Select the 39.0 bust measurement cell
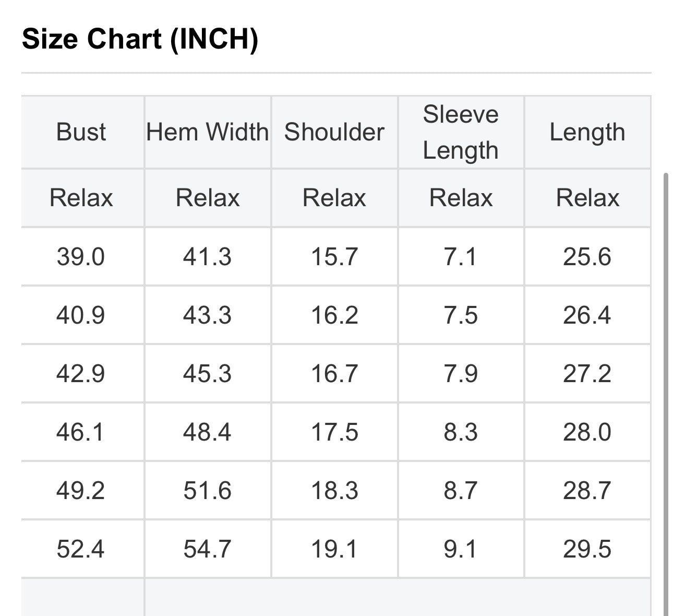 click(81, 257)
